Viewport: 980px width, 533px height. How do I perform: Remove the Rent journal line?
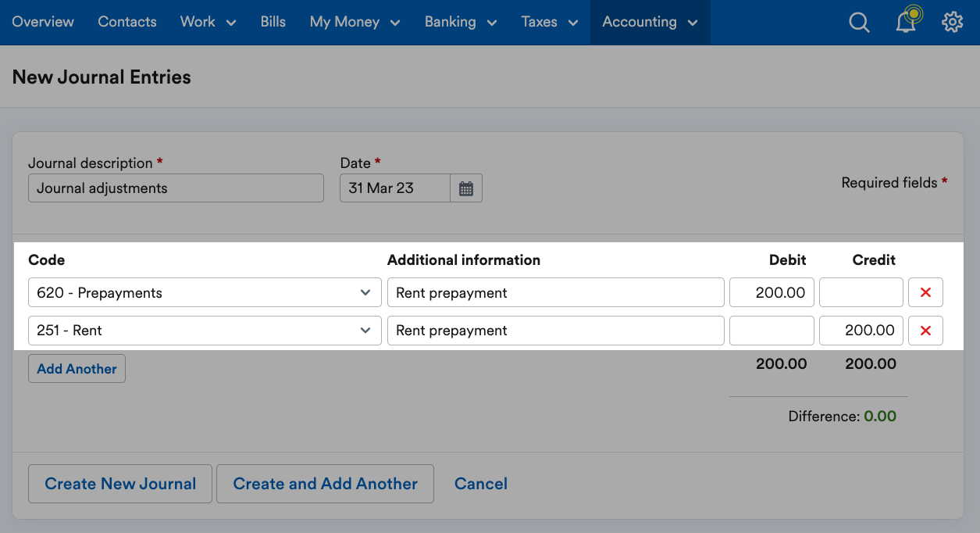[925, 330]
